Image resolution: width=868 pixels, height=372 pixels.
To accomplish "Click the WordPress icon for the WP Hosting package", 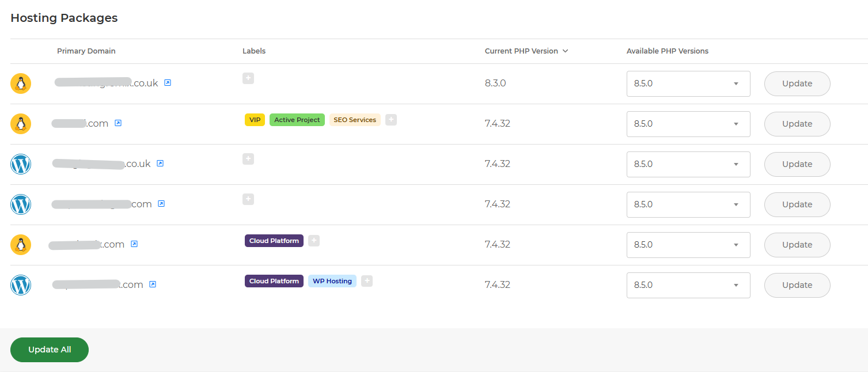I will pyautogui.click(x=21, y=285).
